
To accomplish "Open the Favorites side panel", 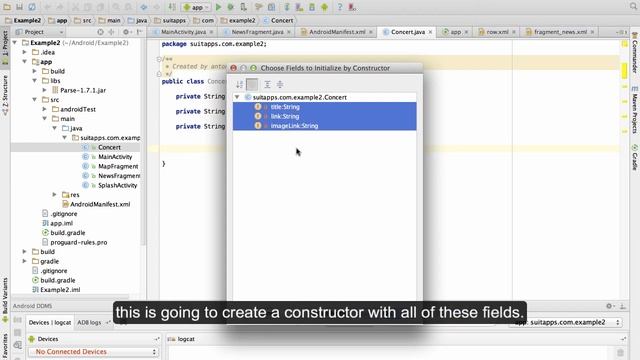I will [5, 346].
